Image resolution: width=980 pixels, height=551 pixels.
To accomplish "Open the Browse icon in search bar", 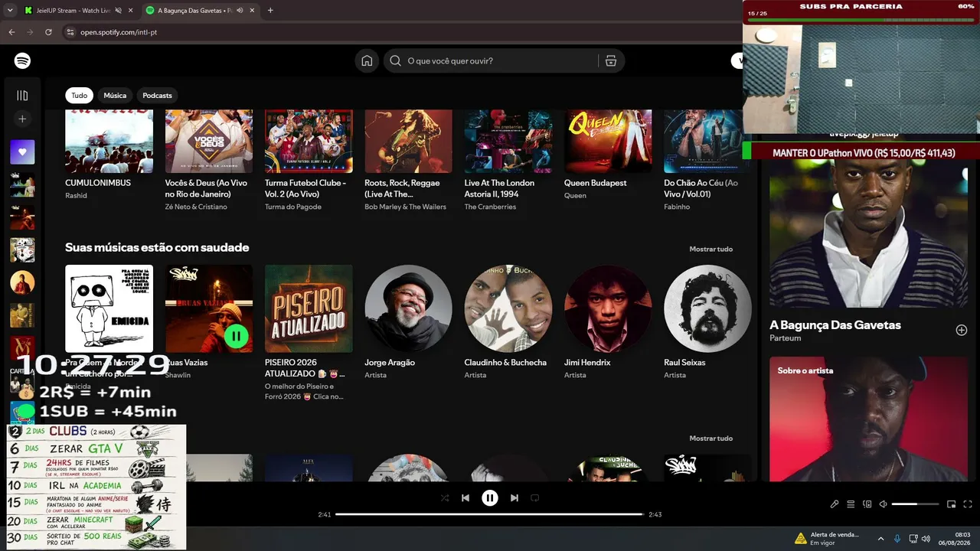I will click(x=610, y=61).
